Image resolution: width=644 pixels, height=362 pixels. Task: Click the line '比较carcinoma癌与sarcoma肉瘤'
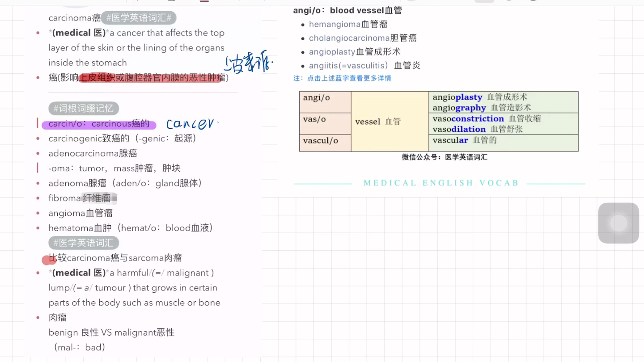[115, 258]
